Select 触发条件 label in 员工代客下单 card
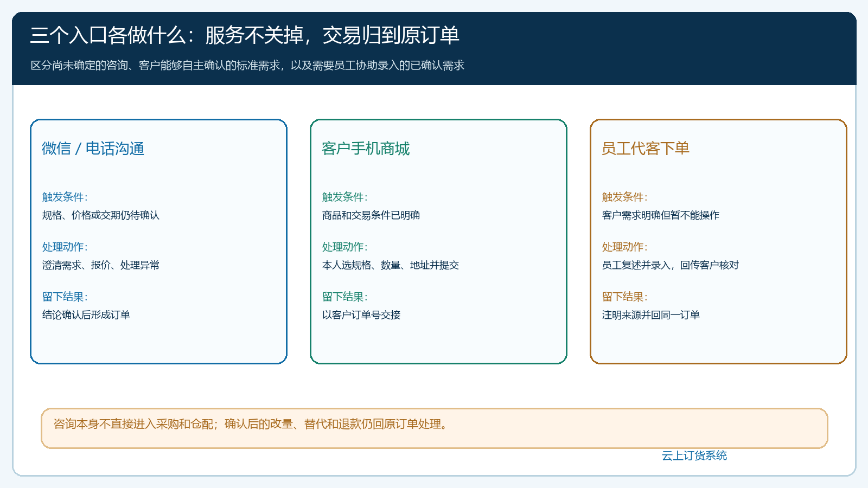The image size is (868, 488). (x=625, y=197)
